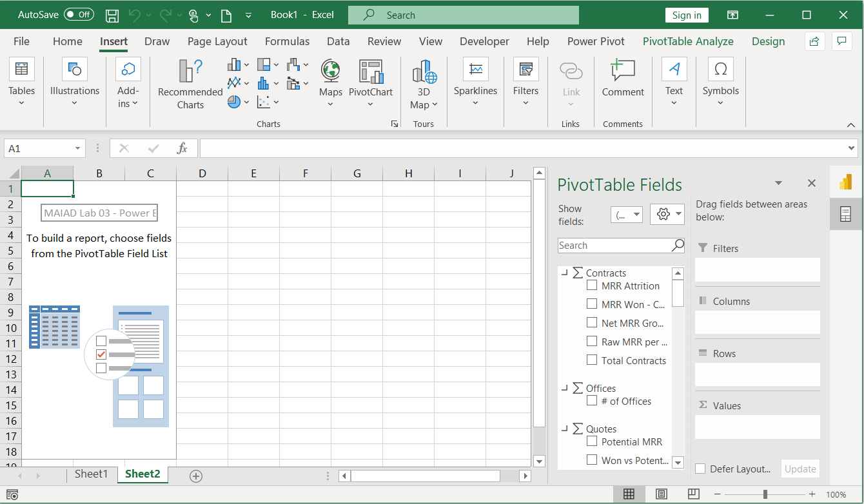Open the Sparklines group
Screen dimensions: 864x504
pos(475,82)
